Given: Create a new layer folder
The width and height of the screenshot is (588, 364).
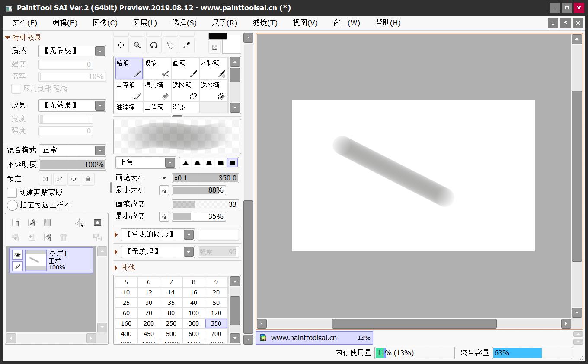Looking at the screenshot, I should [48, 223].
